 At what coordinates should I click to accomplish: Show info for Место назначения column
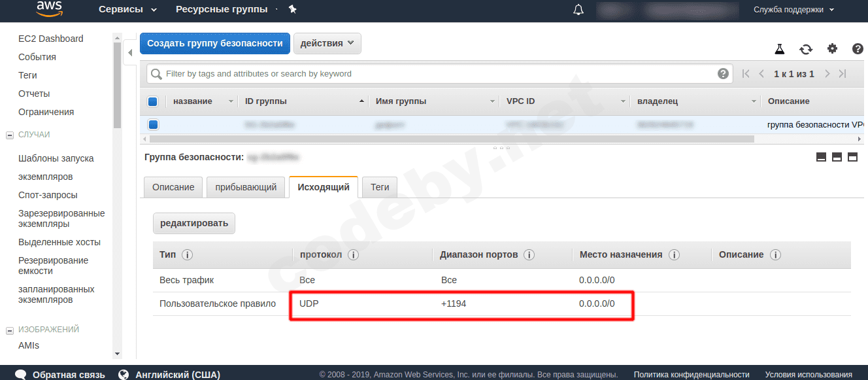tap(675, 255)
